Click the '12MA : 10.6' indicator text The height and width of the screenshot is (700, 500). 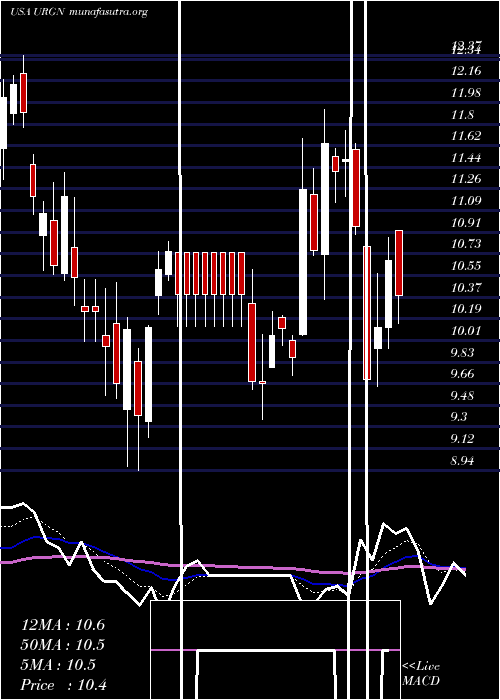(63, 625)
